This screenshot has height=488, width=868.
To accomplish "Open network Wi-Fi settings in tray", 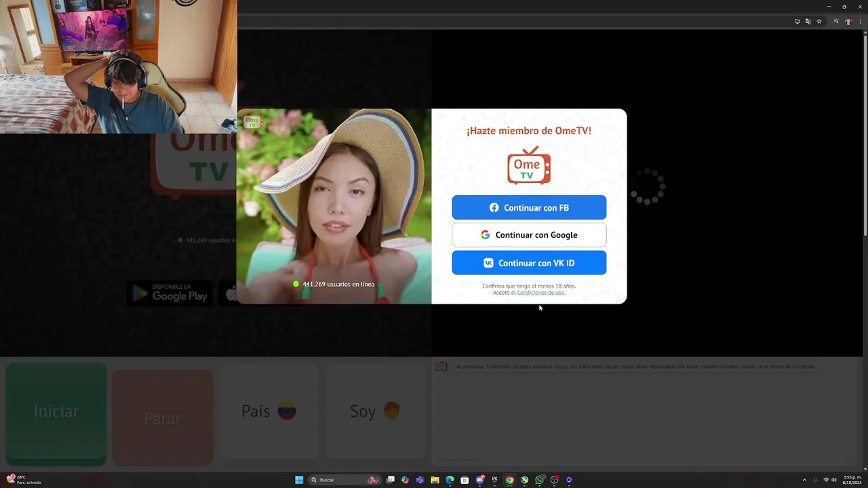I will (x=825, y=480).
